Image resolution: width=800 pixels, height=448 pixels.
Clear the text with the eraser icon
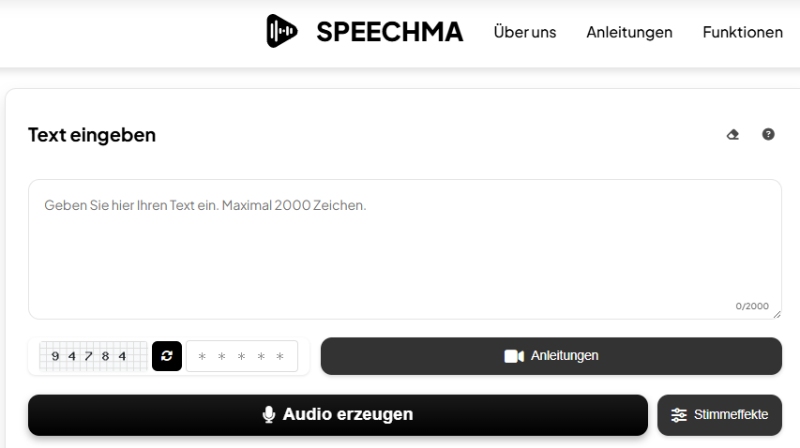click(733, 134)
